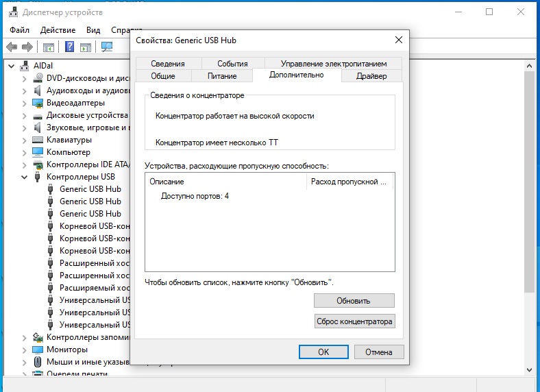Select the Мониторы monitor icon
Image resolution: width=540 pixels, height=392 pixels.
coord(39,350)
